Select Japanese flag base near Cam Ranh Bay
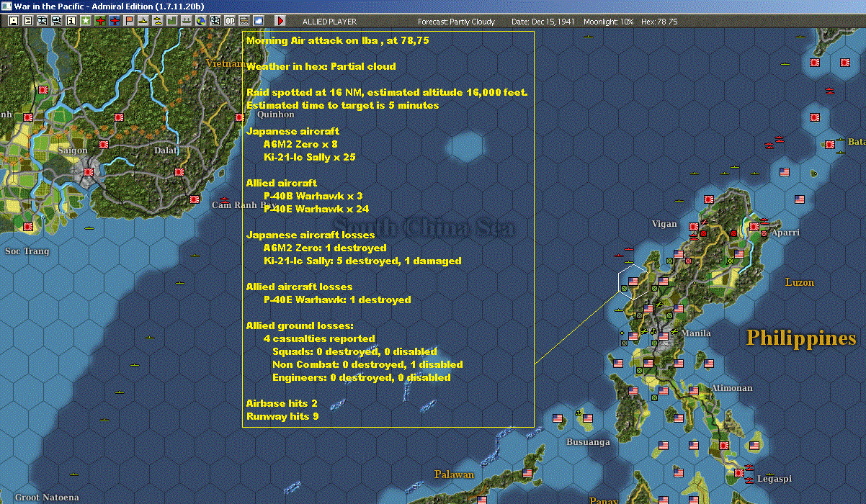The width and height of the screenshot is (866, 504). coord(194,199)
